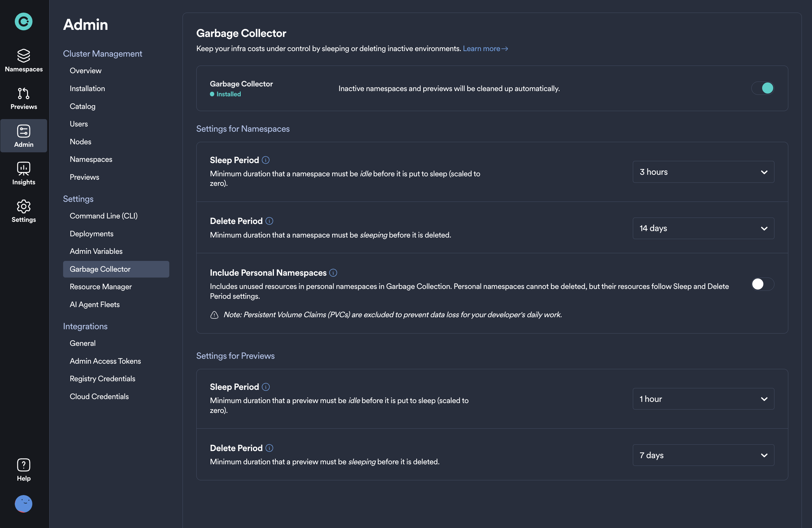Select Garbage Collector in the Settings menu

(x=100, y=269)
